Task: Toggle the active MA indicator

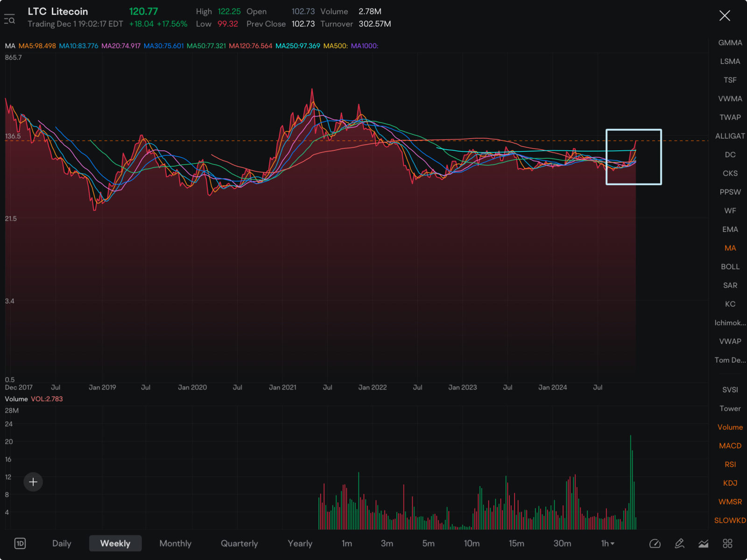Action: point(730,248)
